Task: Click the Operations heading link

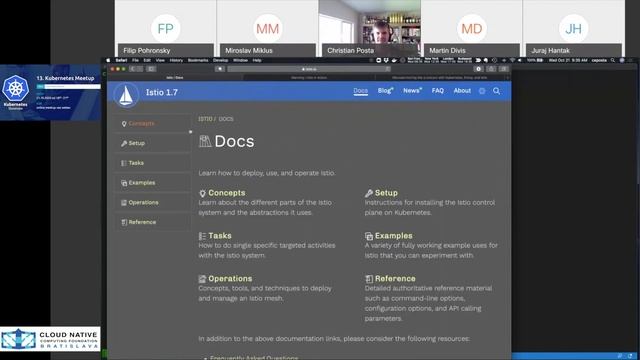Action: coord(230,279)
